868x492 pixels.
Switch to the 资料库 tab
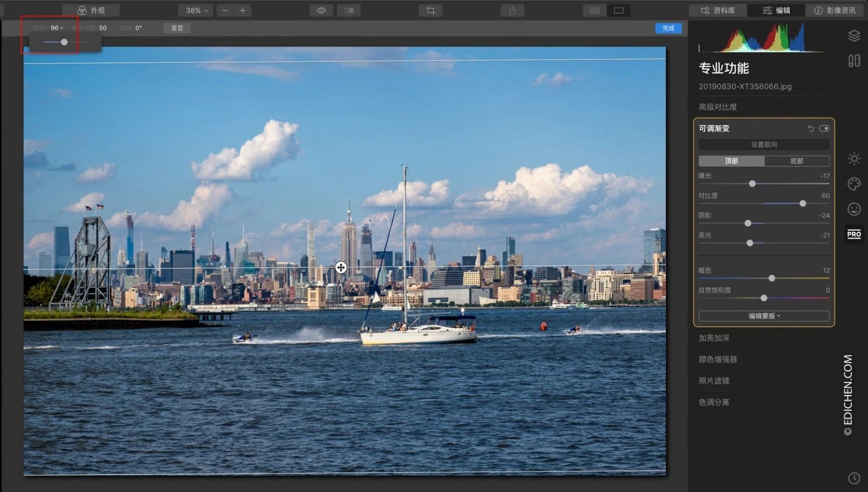[x=718, y=10]
